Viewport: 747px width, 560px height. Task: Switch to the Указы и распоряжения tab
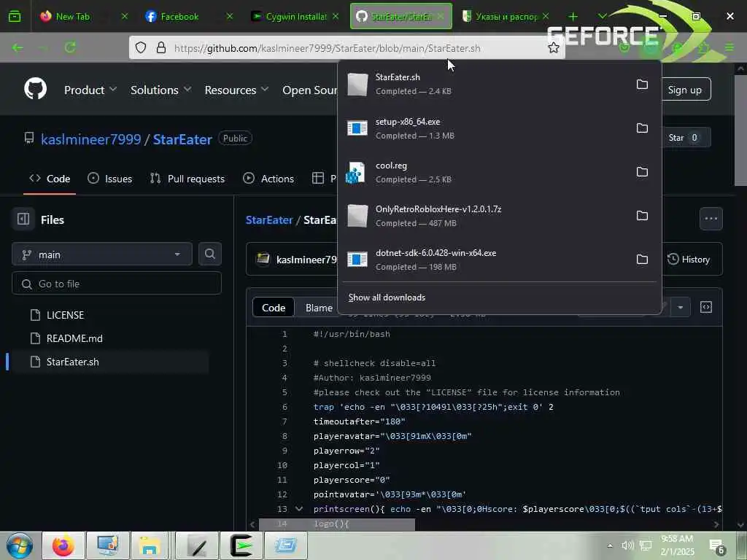506,17
